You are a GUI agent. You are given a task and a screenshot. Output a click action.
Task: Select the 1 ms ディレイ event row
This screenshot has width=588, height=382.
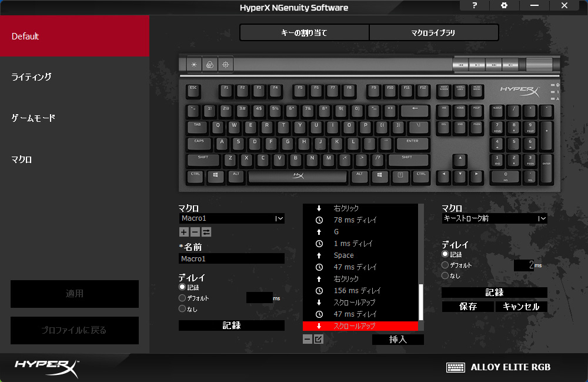coord(360,244)
